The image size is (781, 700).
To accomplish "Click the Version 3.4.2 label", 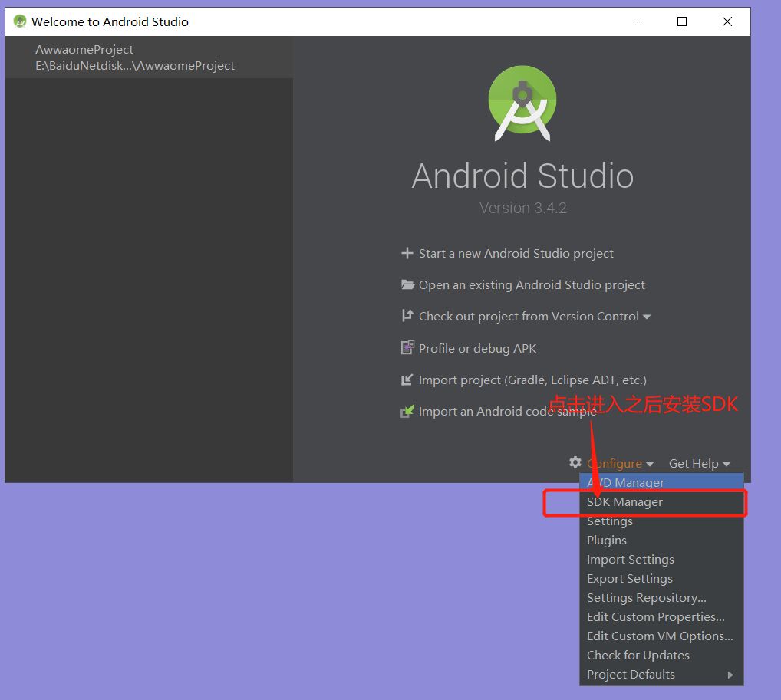I will (x=523, y=208).
